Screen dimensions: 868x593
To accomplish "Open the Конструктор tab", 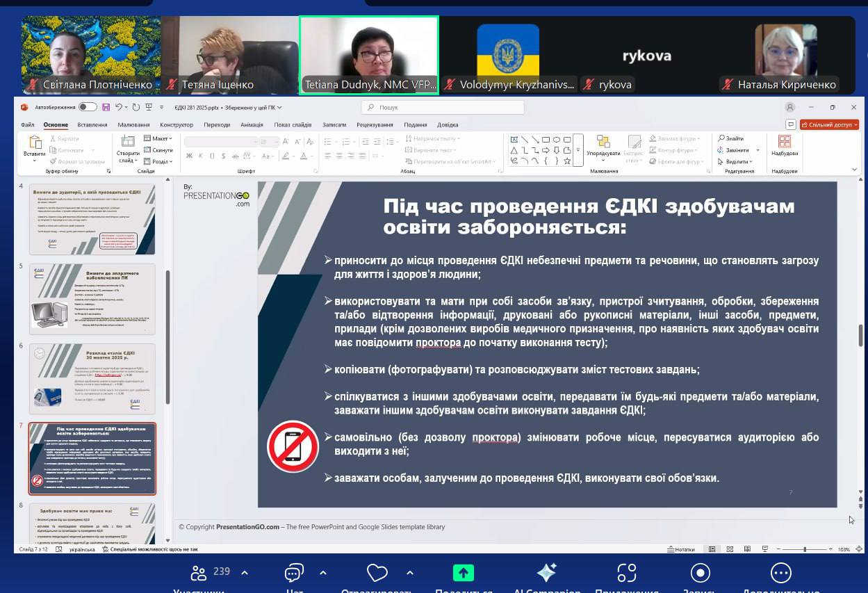I will pos(177,124).
